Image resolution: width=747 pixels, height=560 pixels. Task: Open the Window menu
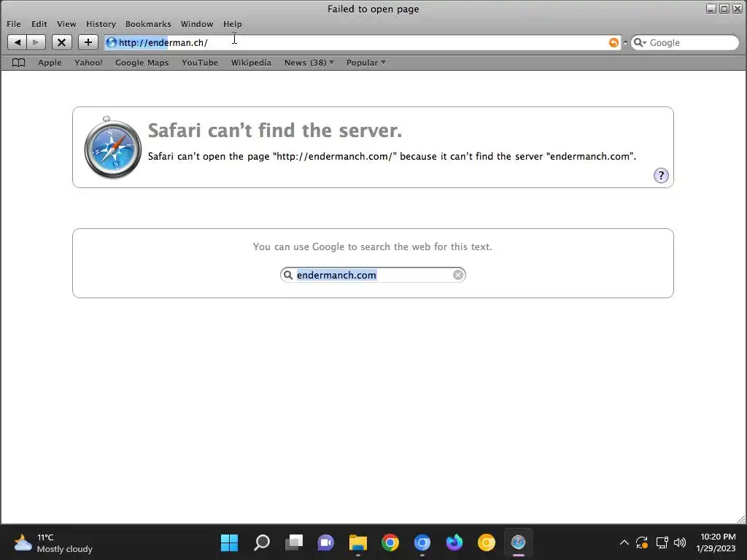[197, 24]
